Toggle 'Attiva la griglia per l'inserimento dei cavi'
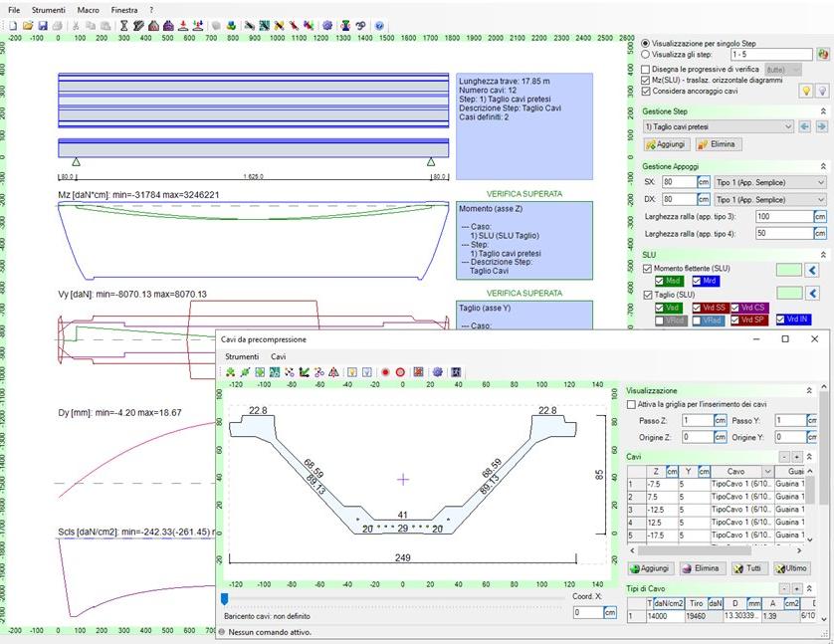This screenshot has height=644, width=834. 631,405
